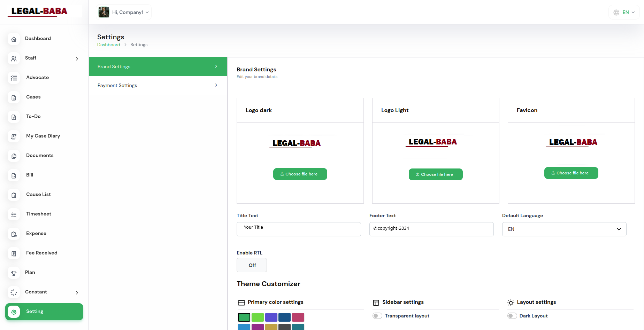This screenshot has height=330, width=644.
Task: Open the Default Language dropdown
Action: (x=564, y=229)
